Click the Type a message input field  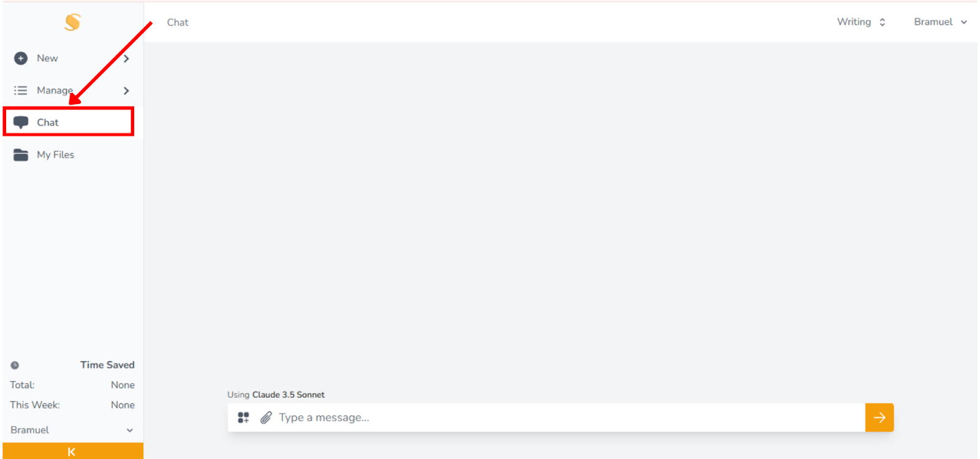570,417
